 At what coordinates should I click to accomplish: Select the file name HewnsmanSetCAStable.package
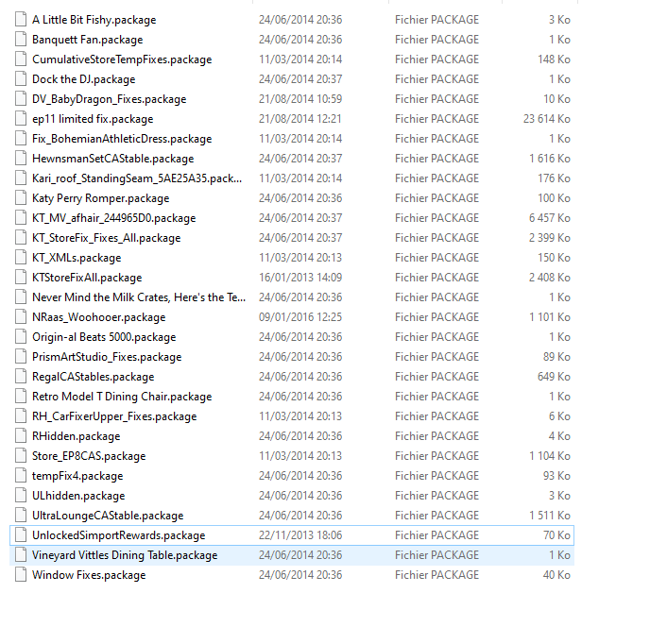coord(113,159)
